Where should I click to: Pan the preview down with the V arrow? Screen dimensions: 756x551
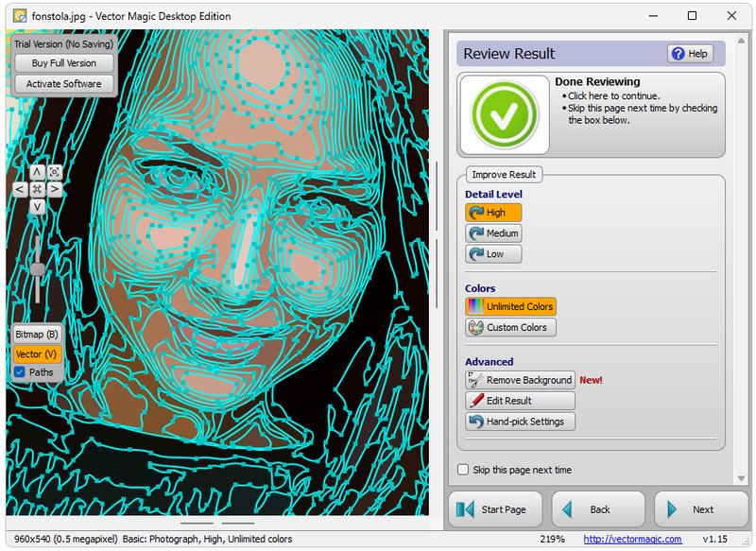pyautogui.click(x=37, y=207)
